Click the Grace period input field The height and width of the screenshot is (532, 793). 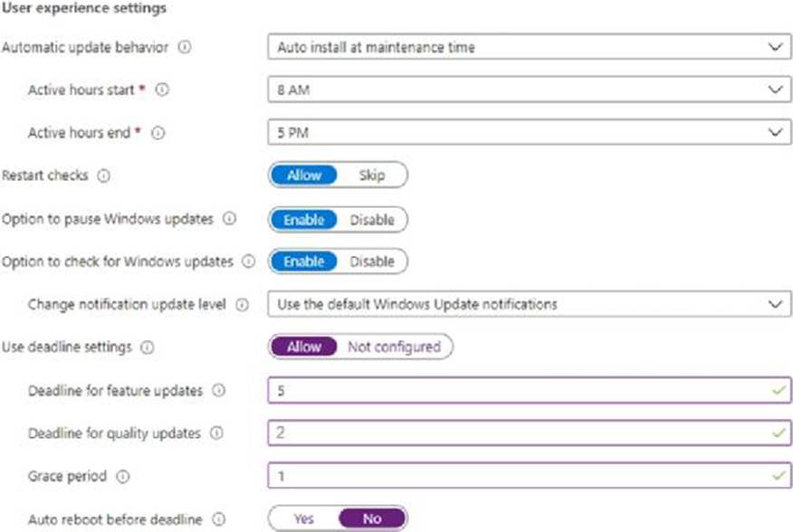click(529, 476)
